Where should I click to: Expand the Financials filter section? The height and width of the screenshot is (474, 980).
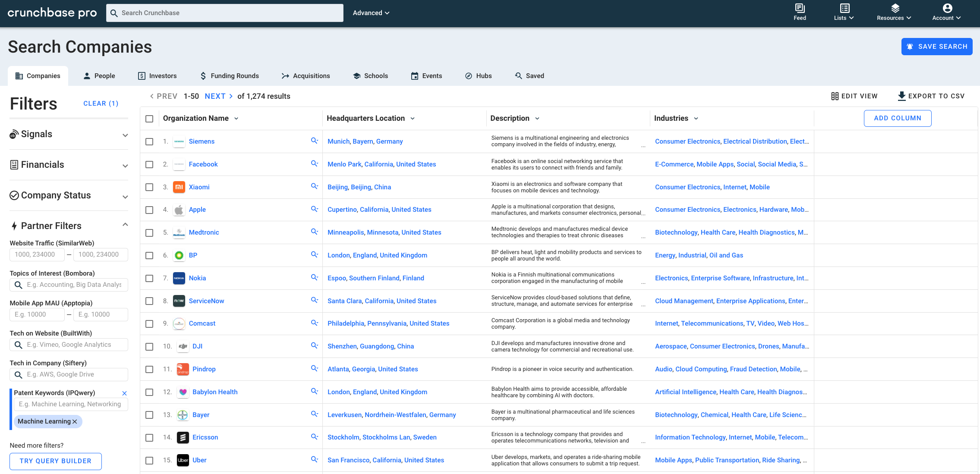[x=69, y=164]
